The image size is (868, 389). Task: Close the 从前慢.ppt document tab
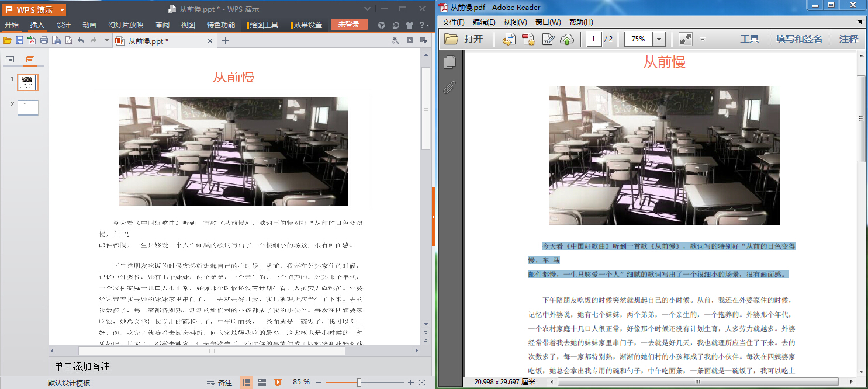tap(210, 41)
